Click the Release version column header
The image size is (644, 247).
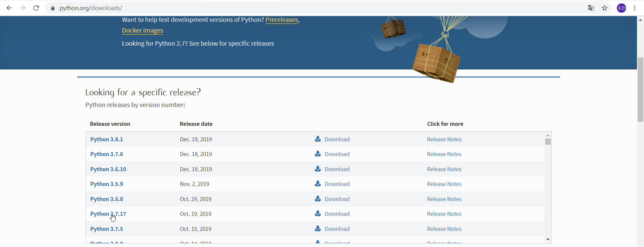pos(110,124)
